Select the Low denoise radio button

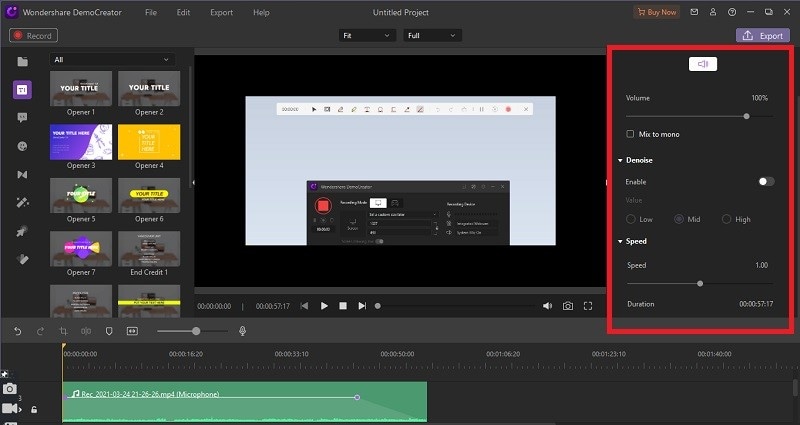[631, 219]
